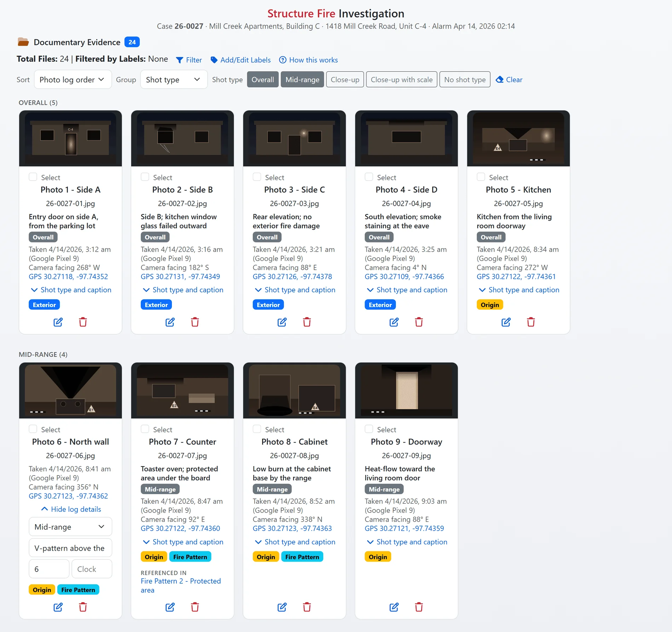Image resolution: width=672 pixels, height=632 pixels.
Task: Toggle the Mid-range shot type filter
Action: coord(302,80)
